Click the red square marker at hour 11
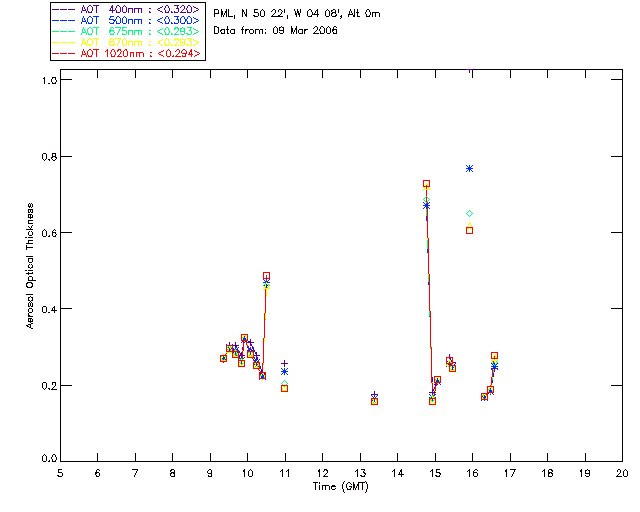 tap(284, 388)
